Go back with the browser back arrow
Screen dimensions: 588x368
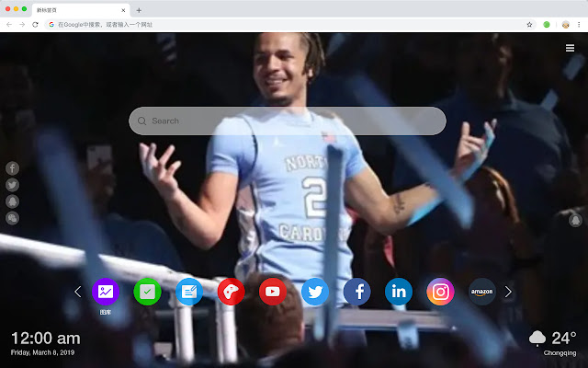9,25
